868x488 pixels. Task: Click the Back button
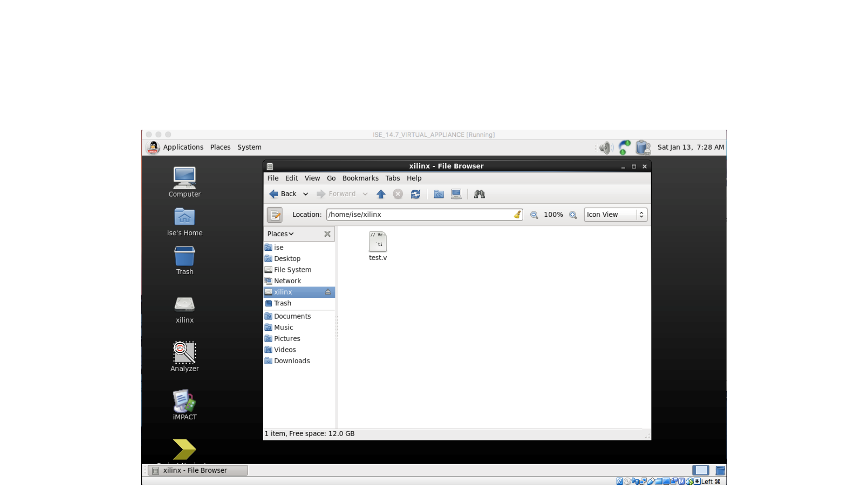283,194
